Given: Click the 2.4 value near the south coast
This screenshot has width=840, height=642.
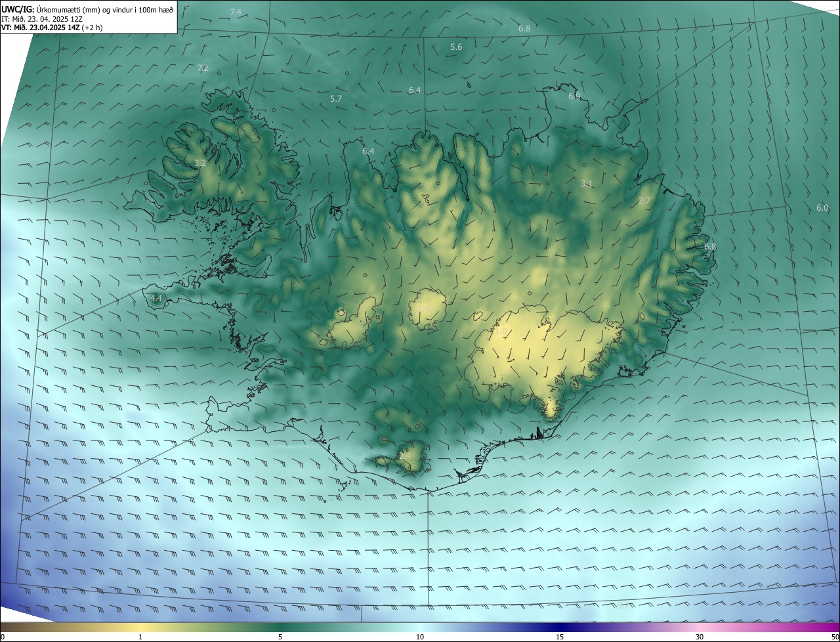Looking at the screenshot, I should coord(405,455).
